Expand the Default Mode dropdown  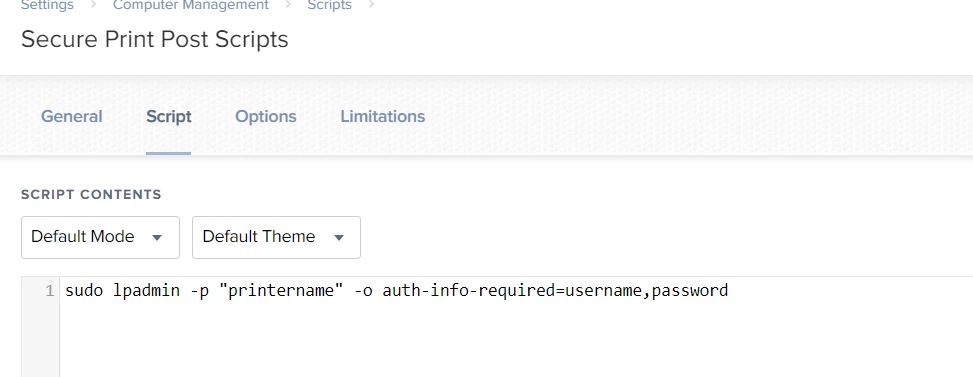101,237
